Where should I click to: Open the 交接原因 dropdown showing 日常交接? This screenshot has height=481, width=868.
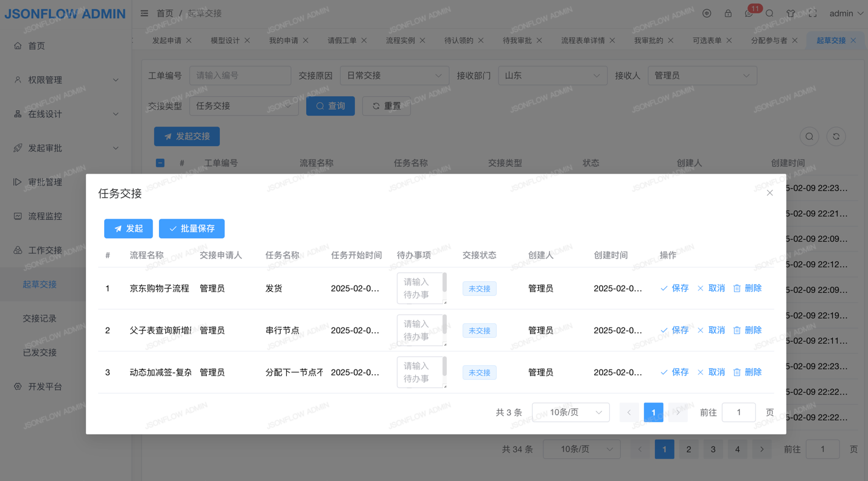(x=394, y=75)
